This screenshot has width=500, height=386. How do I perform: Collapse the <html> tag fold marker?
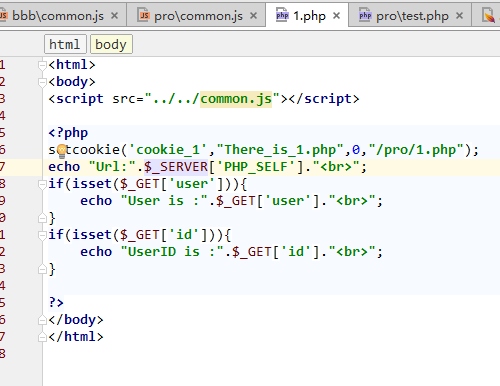coord(42,65)
